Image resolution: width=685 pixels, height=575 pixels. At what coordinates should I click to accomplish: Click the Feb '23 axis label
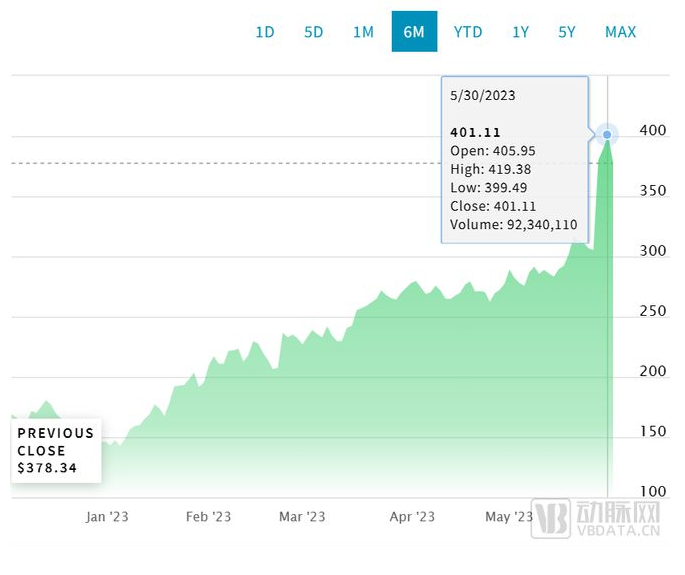coord(208,517)
